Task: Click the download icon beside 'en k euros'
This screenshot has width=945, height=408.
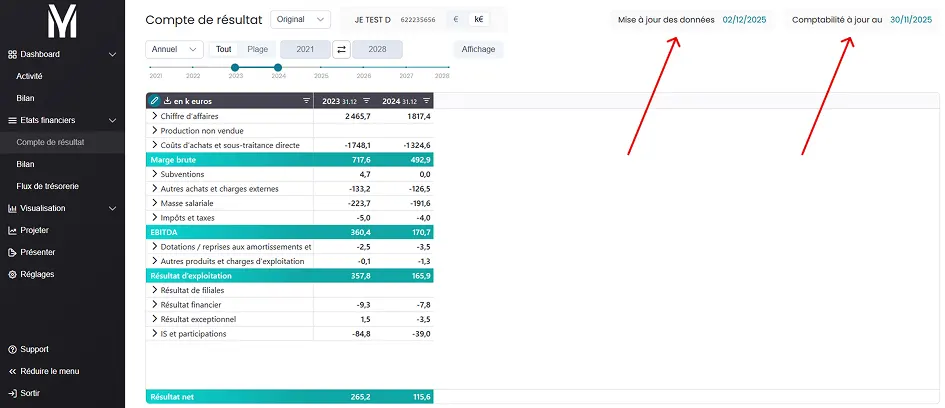Action: click(x=167, y=101)
